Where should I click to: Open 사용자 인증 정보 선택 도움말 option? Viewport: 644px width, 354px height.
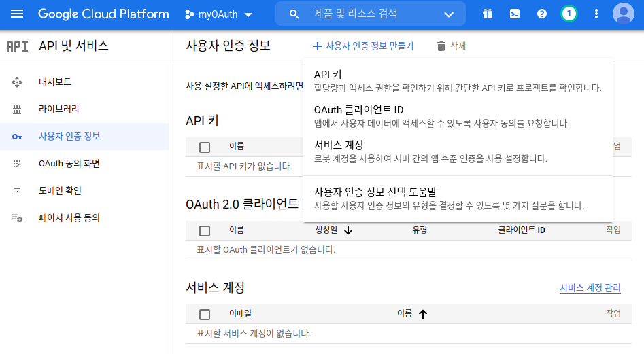pyautogui.click(x=458, y=198)
